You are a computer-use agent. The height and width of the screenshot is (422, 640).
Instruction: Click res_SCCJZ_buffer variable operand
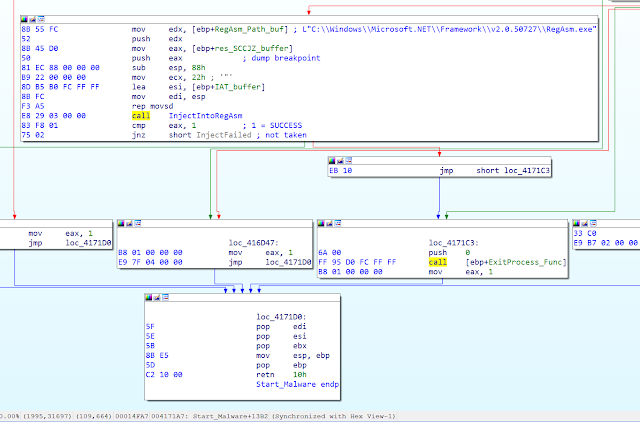click(251, 49)
